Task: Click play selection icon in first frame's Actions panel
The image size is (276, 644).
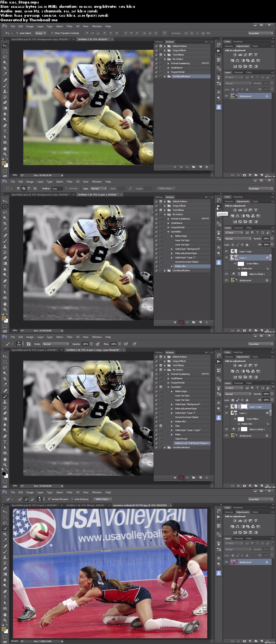Action: coord(187,167)
